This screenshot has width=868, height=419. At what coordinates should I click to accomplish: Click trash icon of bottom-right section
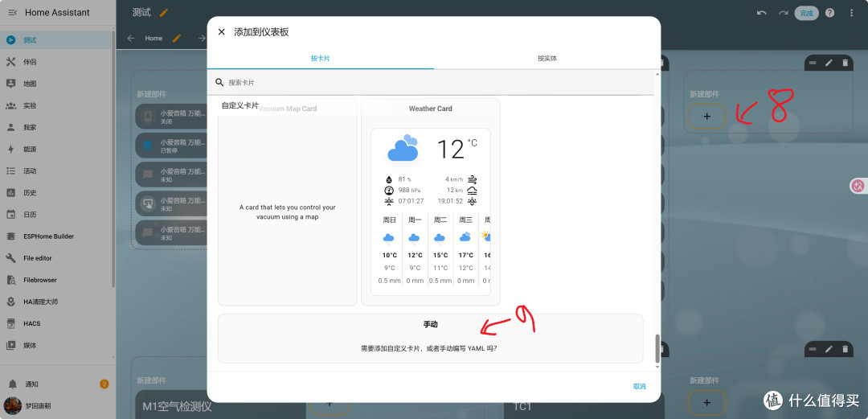point(845,349)
